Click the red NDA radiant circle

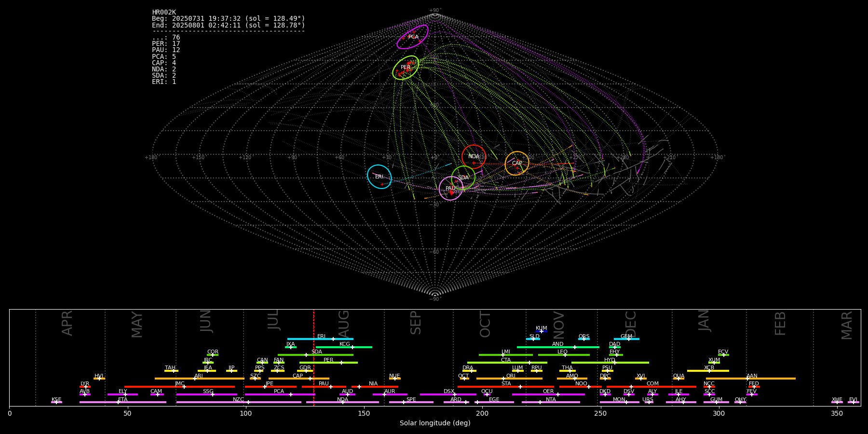[474, 157]
